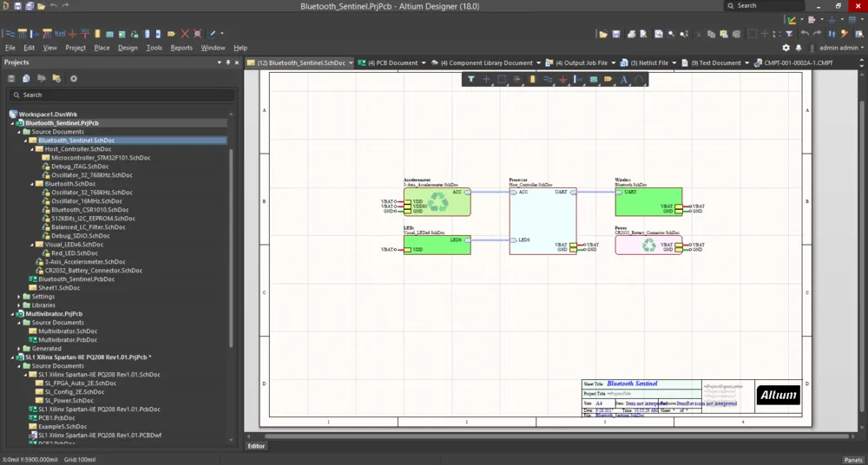Open Altium settings gear near admin
868x465 pixels.
pyautogui.click(x=786, y=49)
